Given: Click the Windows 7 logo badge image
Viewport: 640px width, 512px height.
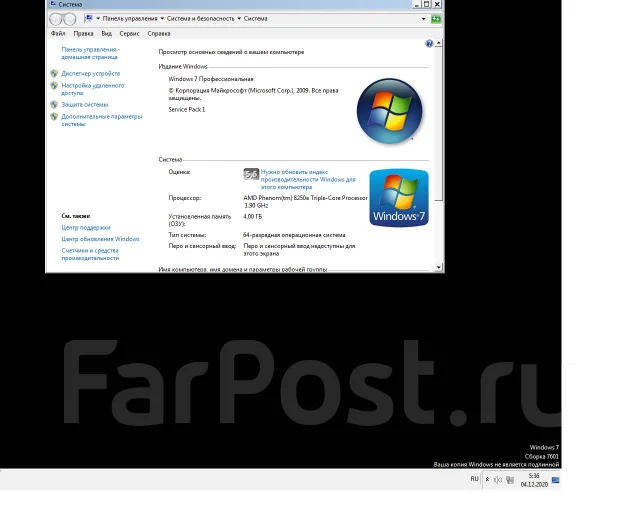Looking at the screenshot, I should [x=399, y=198].
